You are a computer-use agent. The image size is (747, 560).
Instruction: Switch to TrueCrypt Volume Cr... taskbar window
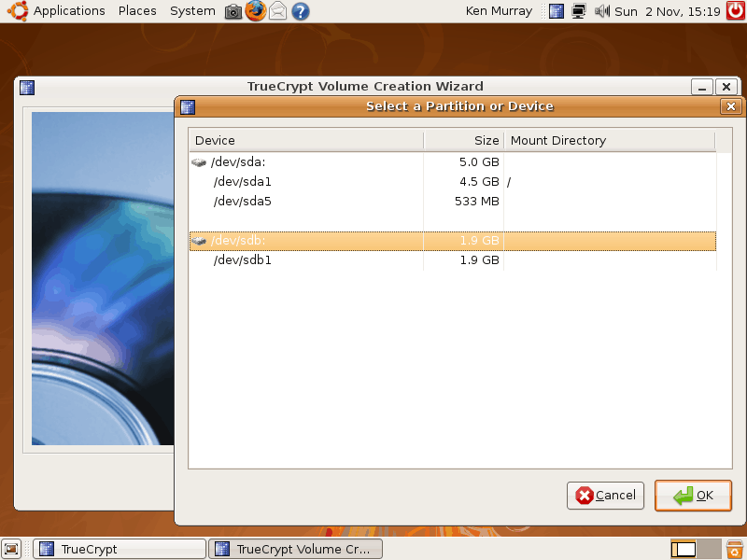[x=295, y=549]
